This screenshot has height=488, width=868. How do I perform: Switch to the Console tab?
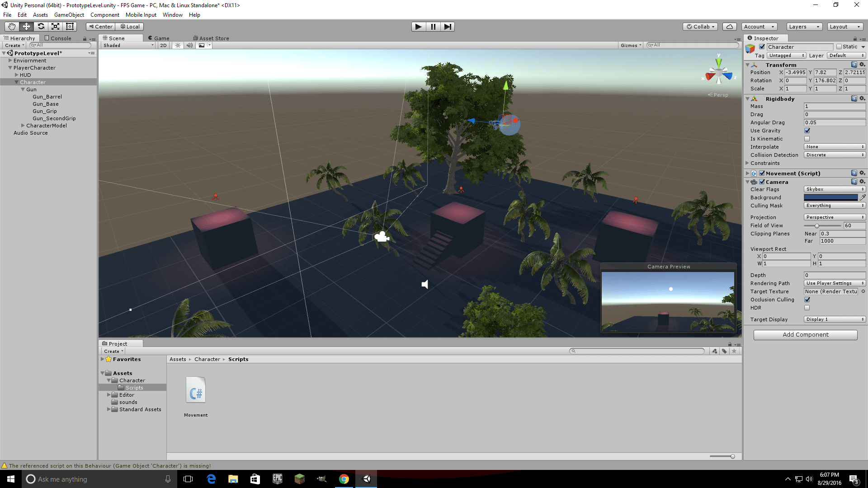pyautogui.click(x=58, y=38)
